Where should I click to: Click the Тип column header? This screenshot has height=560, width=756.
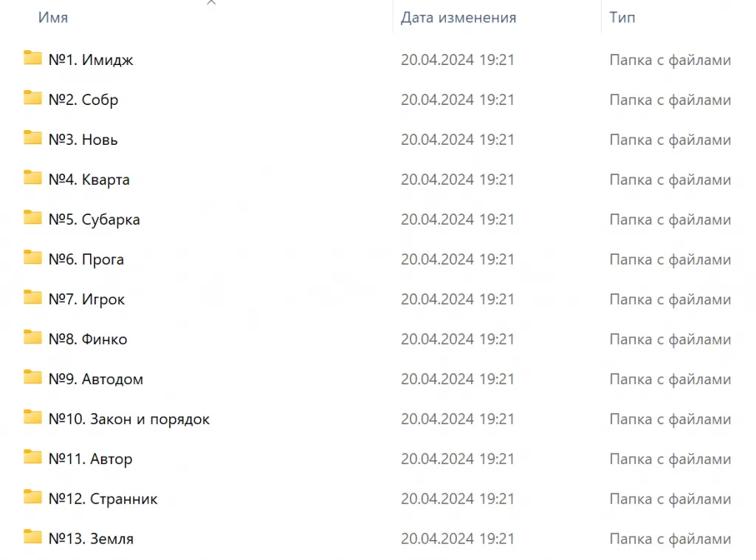pyautogui.click(x=622, y=18)
